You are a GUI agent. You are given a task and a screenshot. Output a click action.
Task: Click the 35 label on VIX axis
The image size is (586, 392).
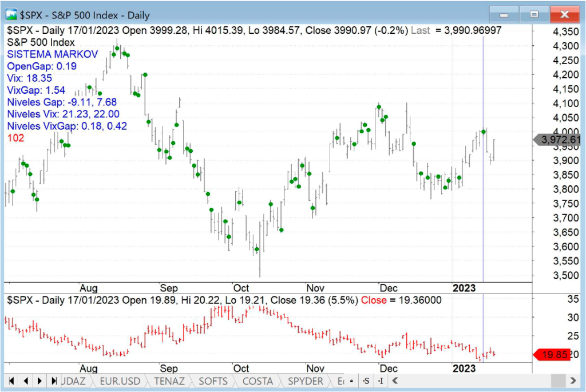tap(573, 299)
